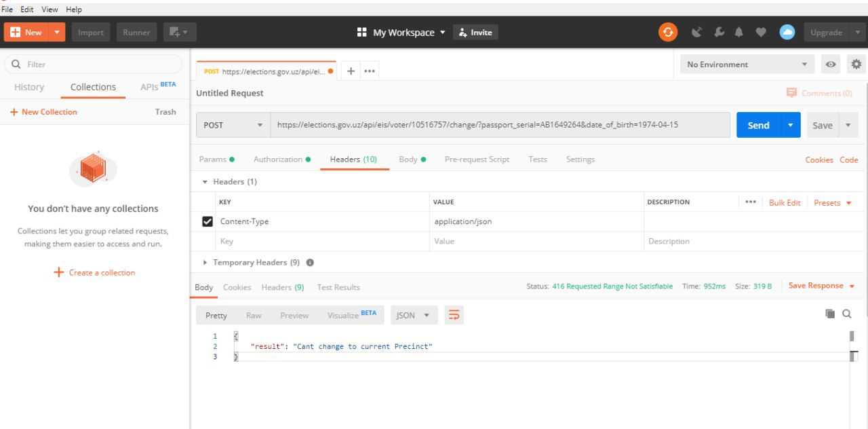
Task: Click the Temporary Headers info icon
Action: 310,263
